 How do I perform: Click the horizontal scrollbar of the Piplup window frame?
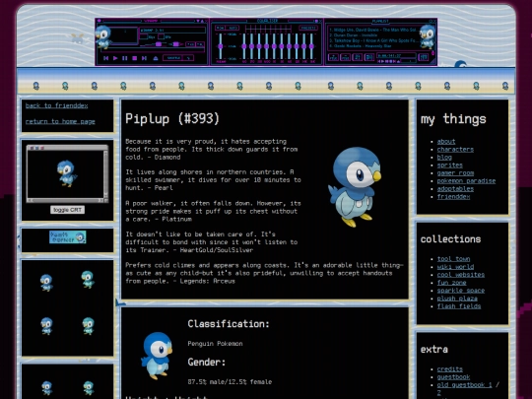(65, 201)
